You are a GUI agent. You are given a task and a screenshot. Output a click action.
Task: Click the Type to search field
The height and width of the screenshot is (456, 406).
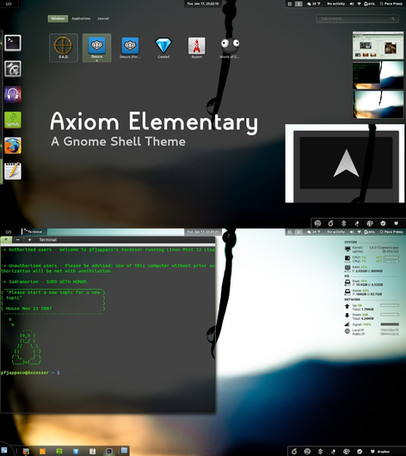(x=357, y=19)
